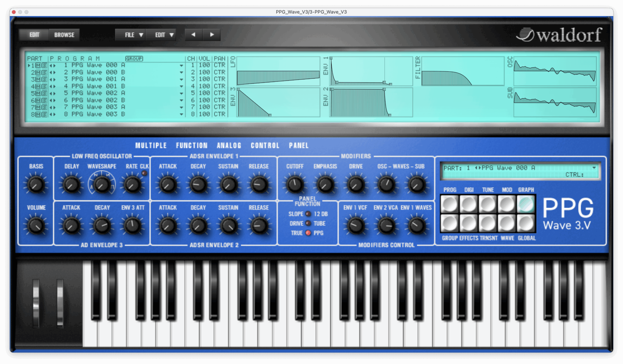Toggle the LFO CLK sync LED

(x=144, y=173)
